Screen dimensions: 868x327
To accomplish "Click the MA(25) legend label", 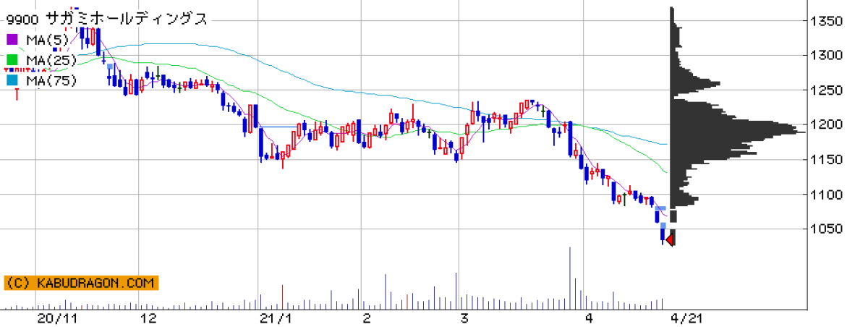I will 51,60.
